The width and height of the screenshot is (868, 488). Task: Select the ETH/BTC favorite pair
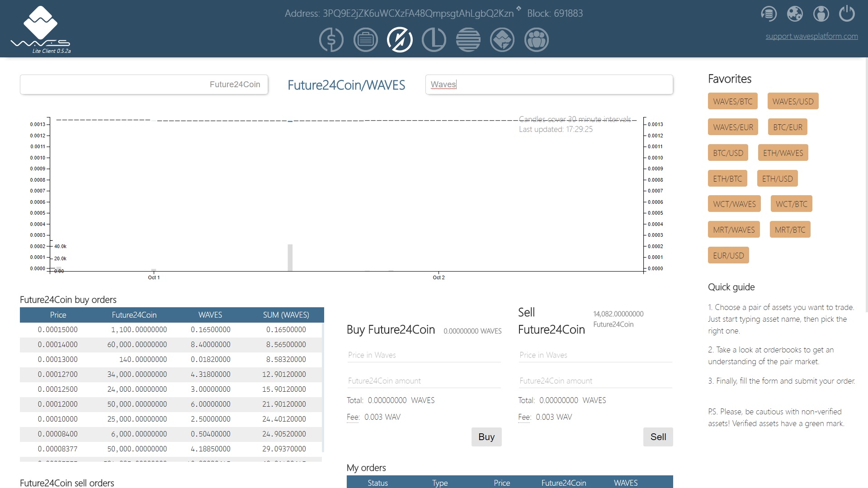pos(727,178)
